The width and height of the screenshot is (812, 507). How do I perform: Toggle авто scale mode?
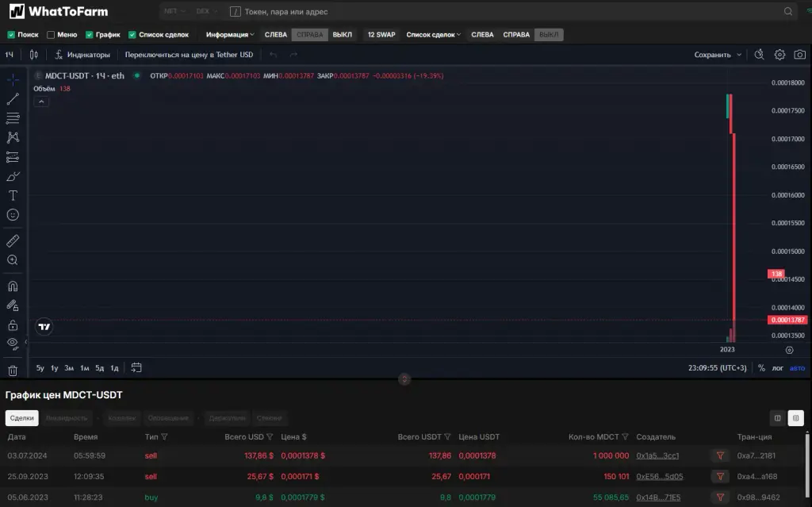(x=797, y=368)
